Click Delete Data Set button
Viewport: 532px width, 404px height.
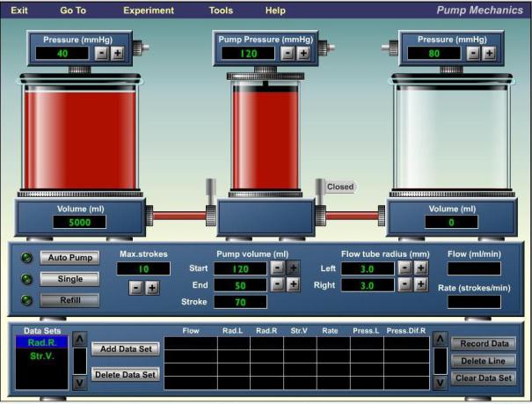pos(126,375)
